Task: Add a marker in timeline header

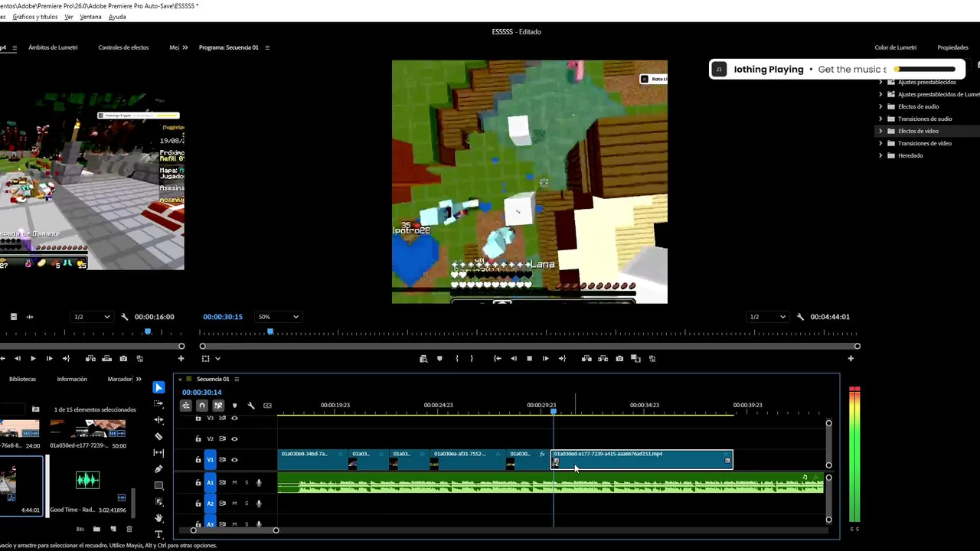Action: tap(234, 406)
